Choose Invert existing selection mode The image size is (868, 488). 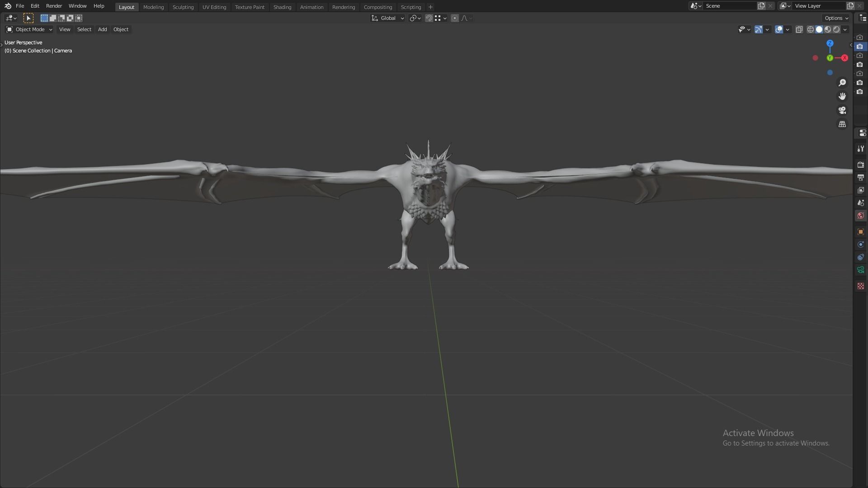(x=70, y=18)
